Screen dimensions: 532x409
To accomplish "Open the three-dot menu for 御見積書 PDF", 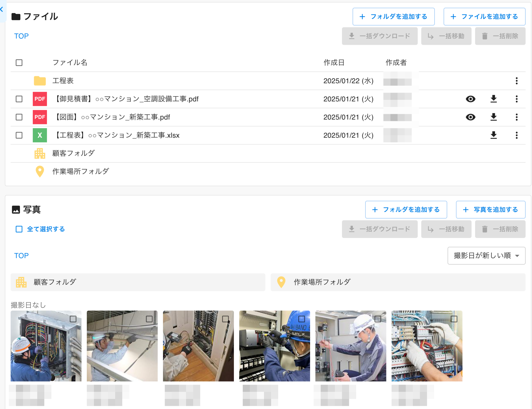I will [517, 99].
